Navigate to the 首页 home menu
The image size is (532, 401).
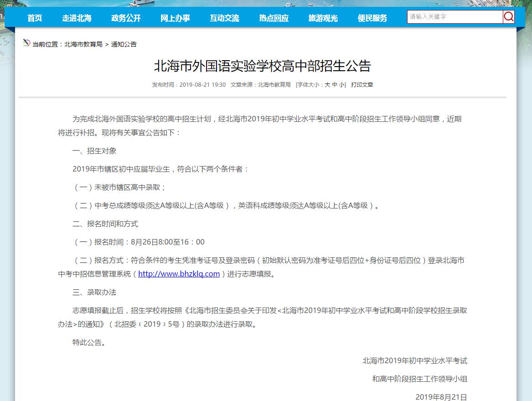(35, 18)
